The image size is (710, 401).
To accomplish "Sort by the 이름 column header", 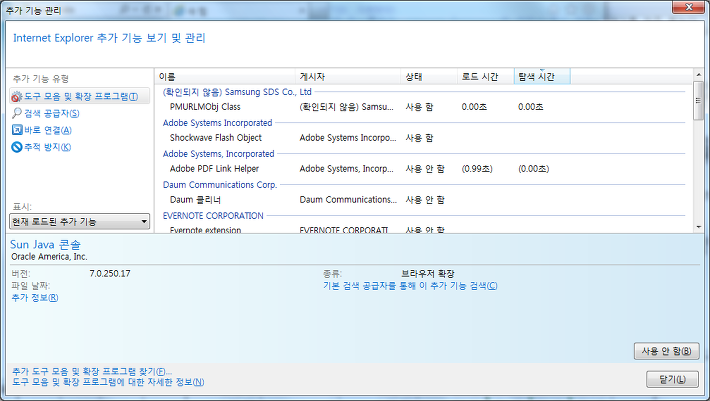I will (225, 77).
